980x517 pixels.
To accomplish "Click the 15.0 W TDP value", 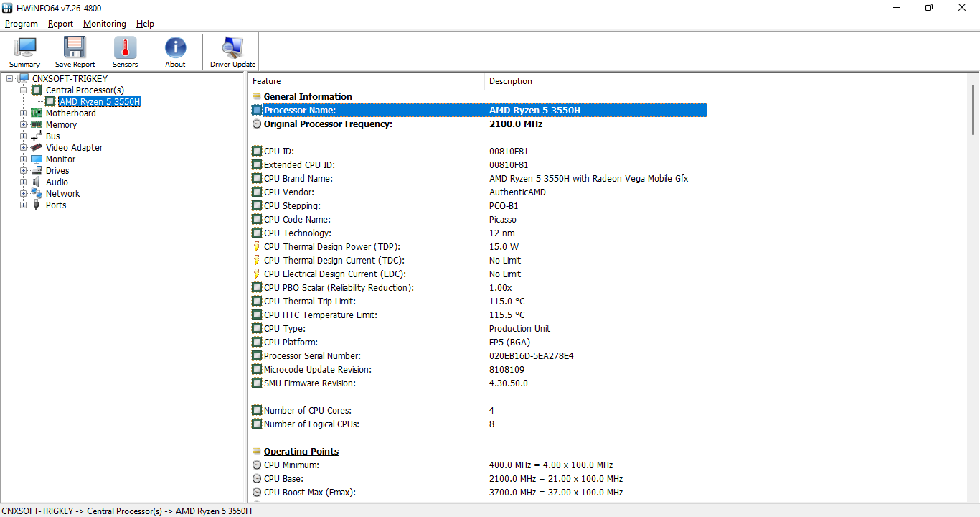I will point(504,246).
